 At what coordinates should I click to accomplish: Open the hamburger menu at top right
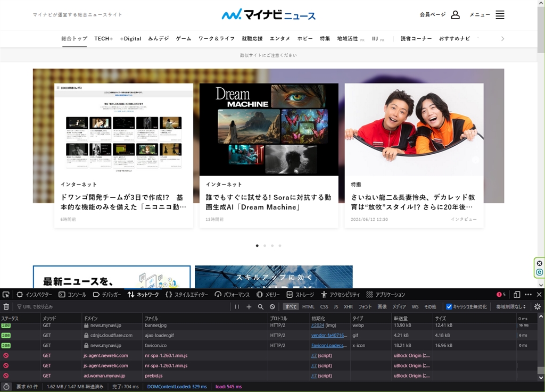[x=500, y=15]
